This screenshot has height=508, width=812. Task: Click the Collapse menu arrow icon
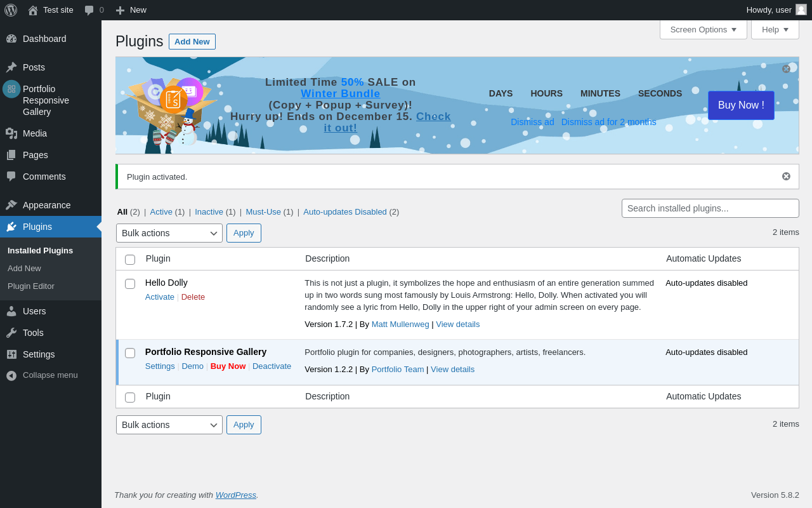[11, 375]
